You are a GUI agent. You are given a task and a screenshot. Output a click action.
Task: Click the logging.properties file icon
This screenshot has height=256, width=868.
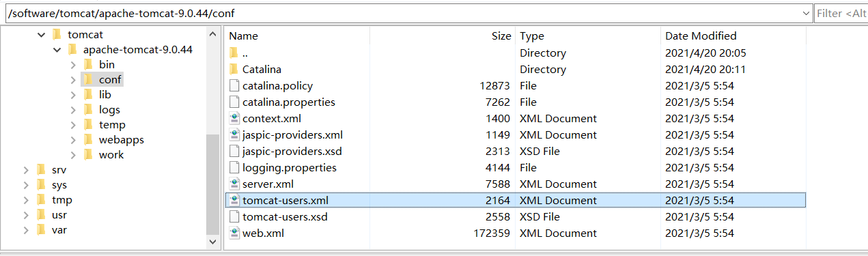(234, 168)
